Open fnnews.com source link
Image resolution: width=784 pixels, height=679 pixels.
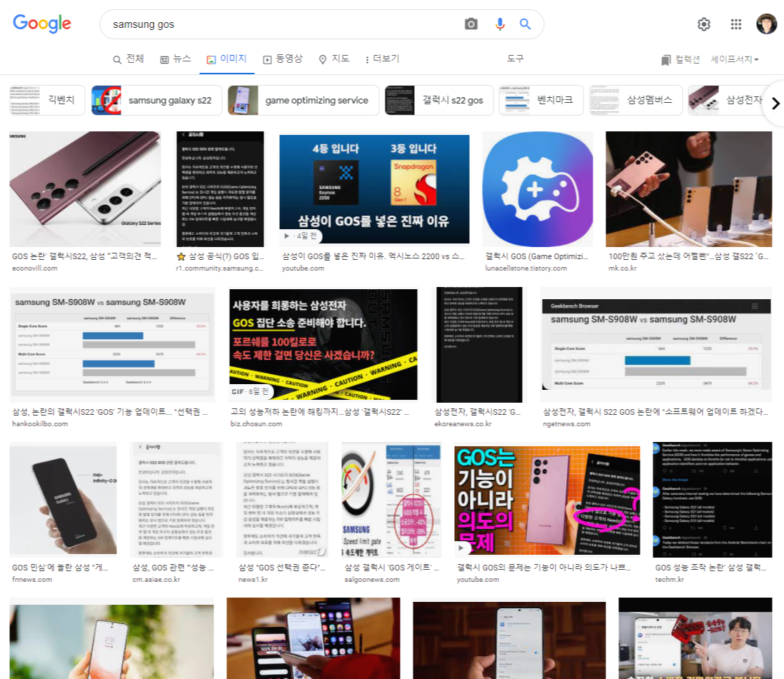point(32,580)
